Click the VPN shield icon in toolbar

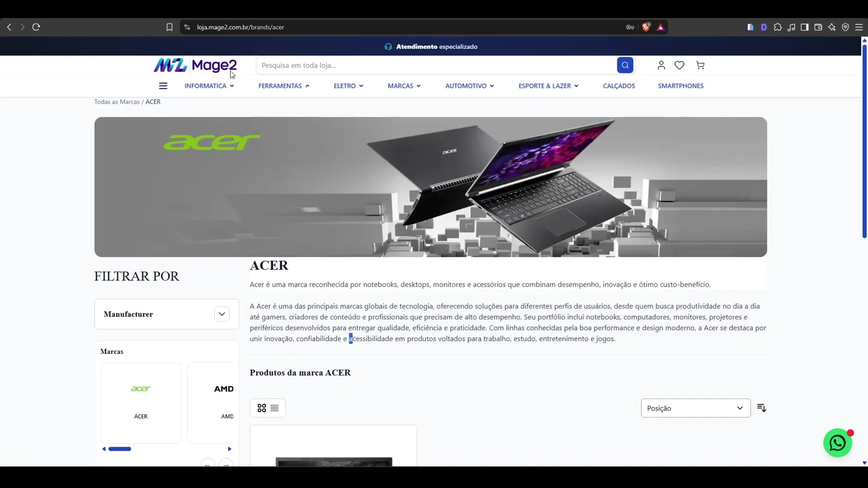click(845, 27)
